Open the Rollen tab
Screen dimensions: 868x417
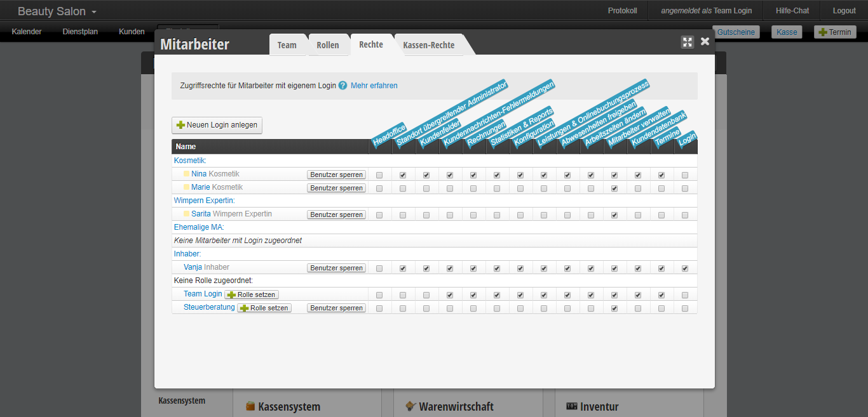coord(328,45)
